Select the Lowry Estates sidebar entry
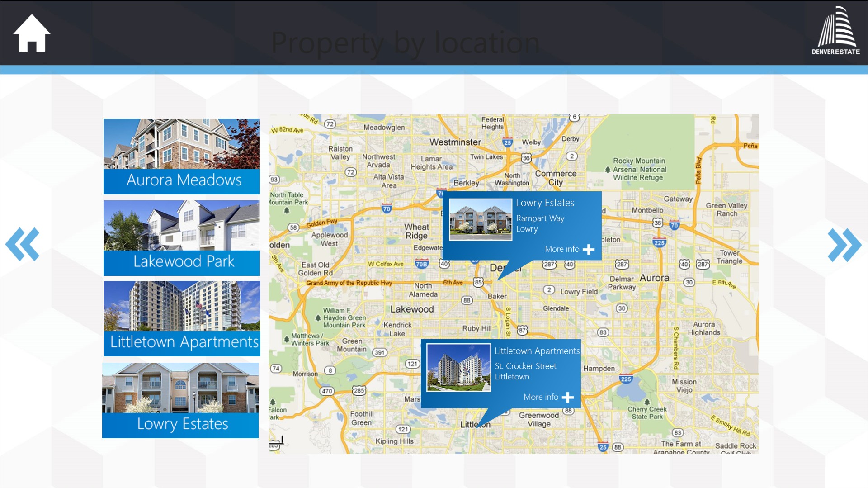The width and height of the screenshot is (868, 488). (x=181, y=400)
